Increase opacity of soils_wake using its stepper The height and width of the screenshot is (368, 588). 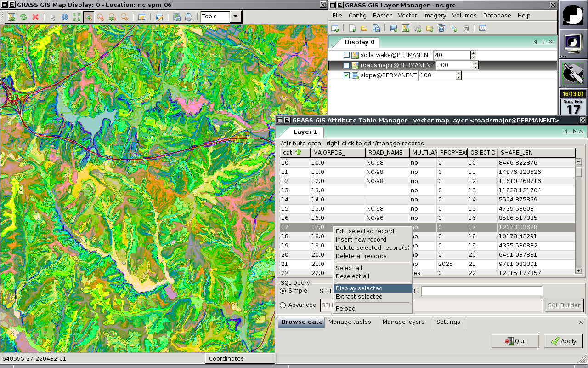pyautogui.click(x=473, y=53)
